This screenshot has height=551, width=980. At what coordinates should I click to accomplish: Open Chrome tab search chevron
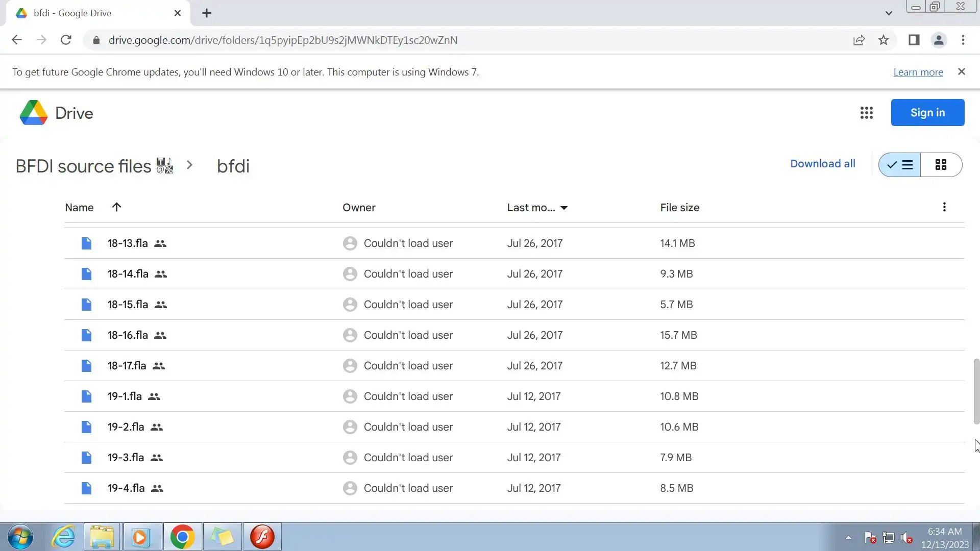[x=888, y=13]
